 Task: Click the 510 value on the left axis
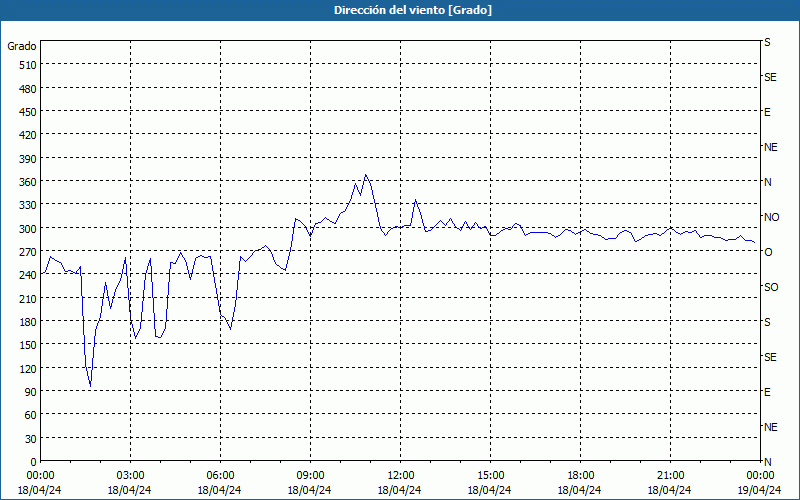pyautogui.click(x=29, y=65)
